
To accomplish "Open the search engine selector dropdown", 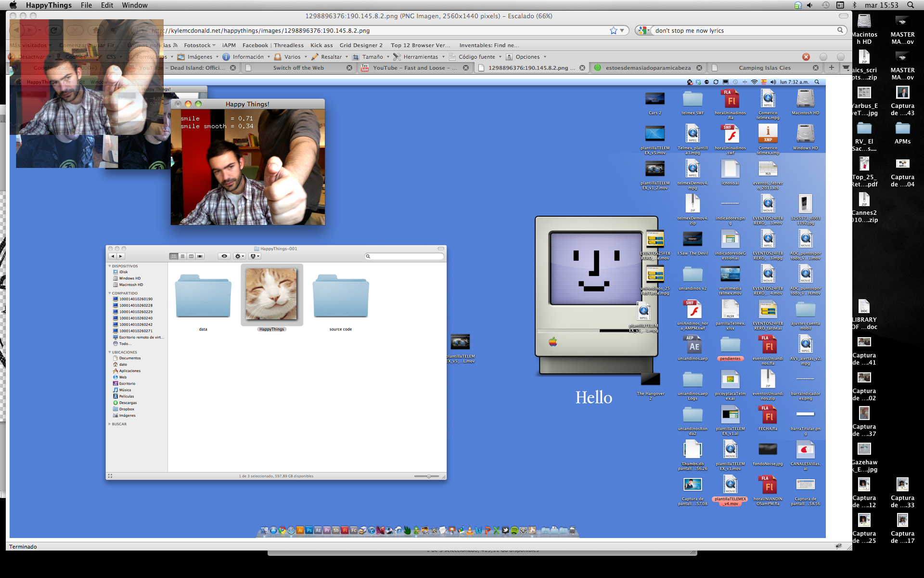I will pos(643,30).
